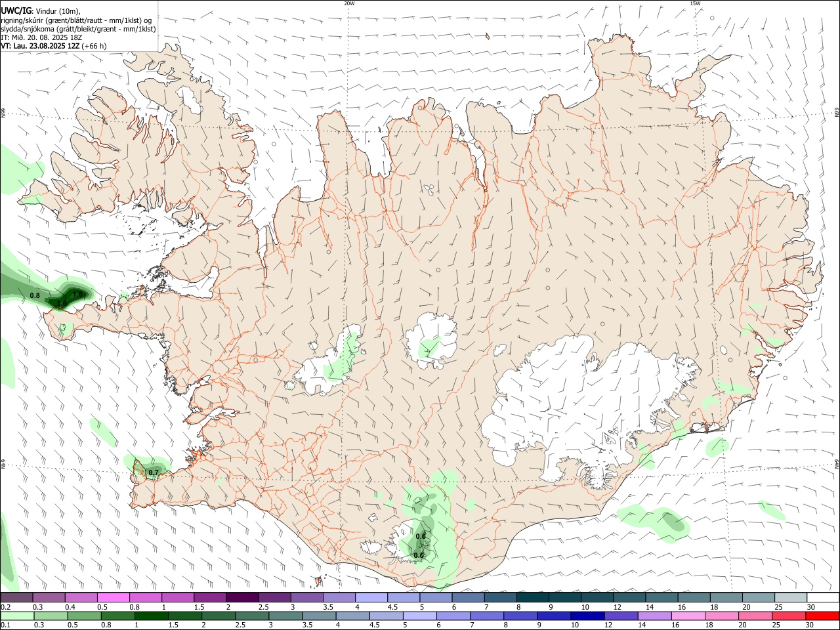Click the grey-green 3 swatch in lower legend
Viewport: 840px width, 630px height.
285,616
